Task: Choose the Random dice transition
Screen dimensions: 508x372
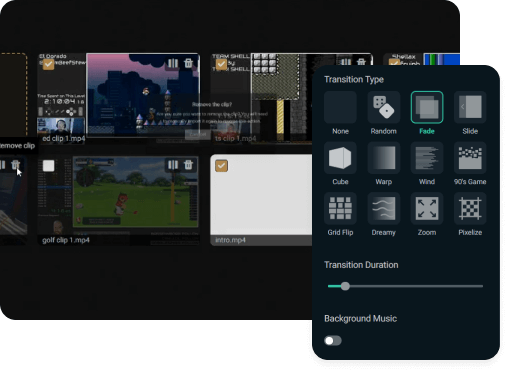Action: tap(383, 107)
